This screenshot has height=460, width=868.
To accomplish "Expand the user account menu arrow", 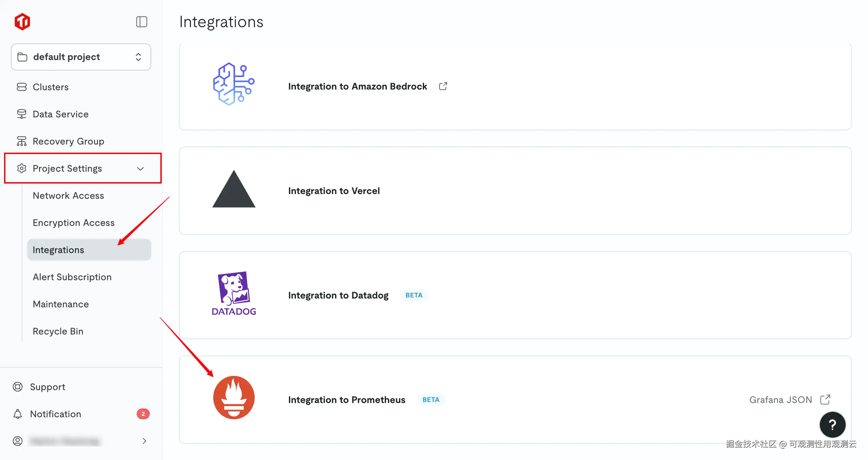I will (144, 441).
